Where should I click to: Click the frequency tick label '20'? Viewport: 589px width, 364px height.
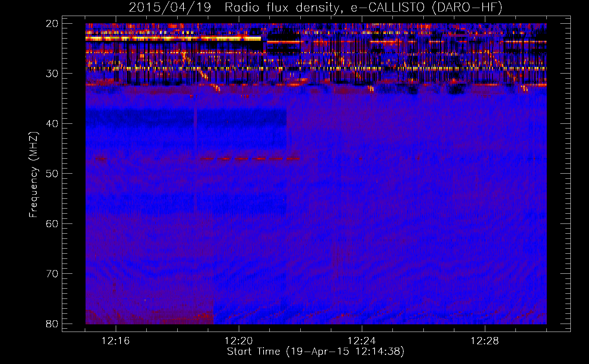pyautogui.click(x=52, y=24)
